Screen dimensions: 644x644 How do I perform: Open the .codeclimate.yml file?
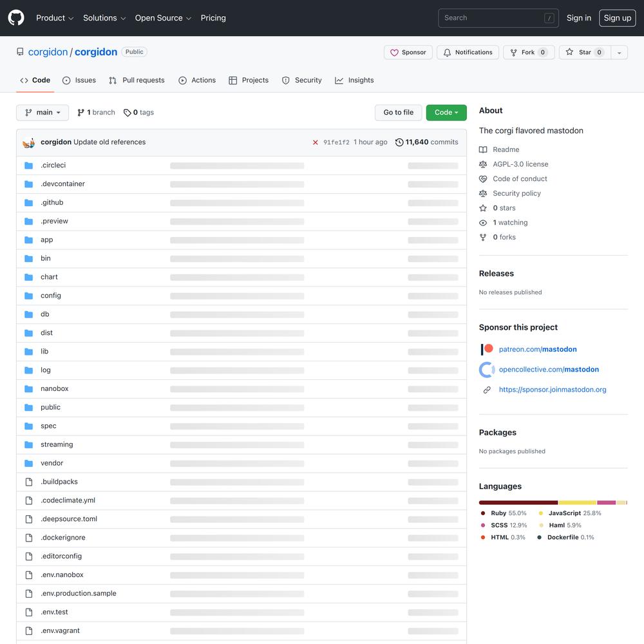68,500
